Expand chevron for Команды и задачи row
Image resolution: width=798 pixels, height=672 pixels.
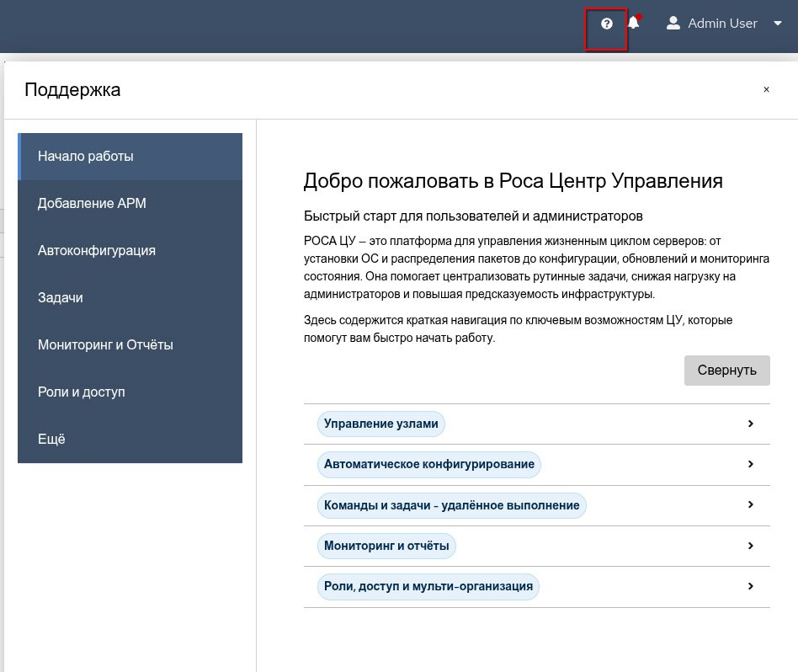[x=750, y=504]
